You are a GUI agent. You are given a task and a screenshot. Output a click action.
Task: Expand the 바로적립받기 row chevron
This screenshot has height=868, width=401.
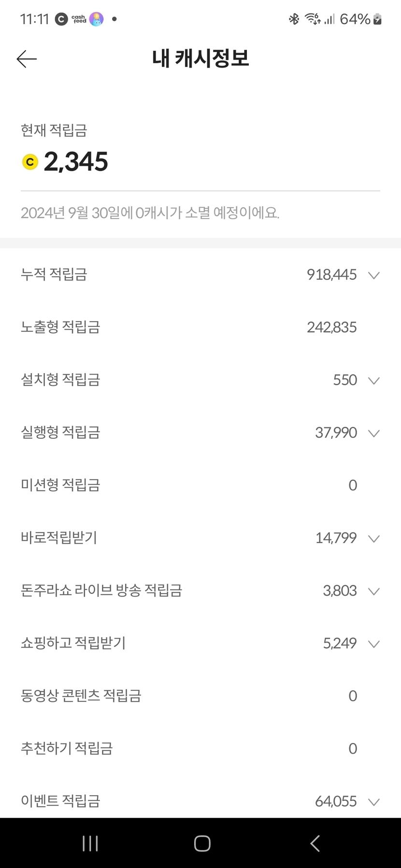pos(373,538)
